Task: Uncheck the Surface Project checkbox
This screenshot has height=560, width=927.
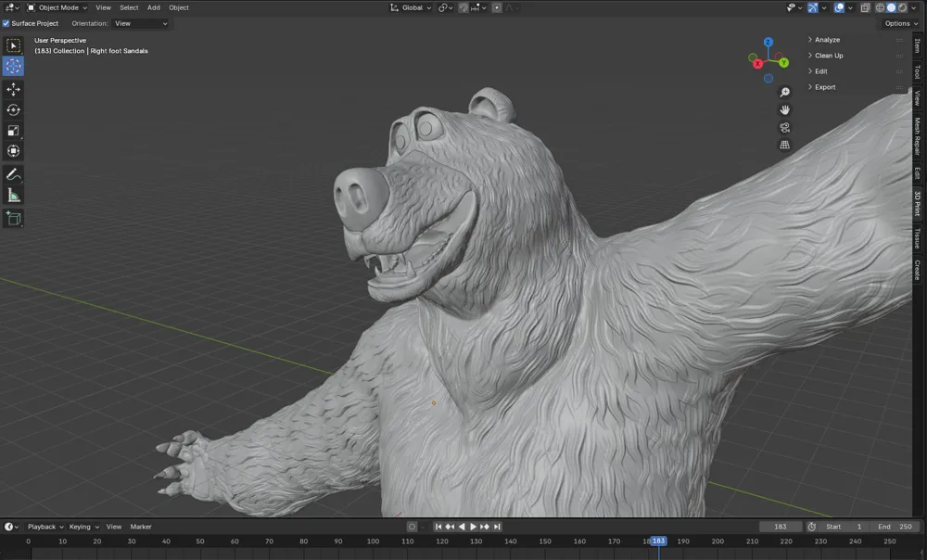Action: point(6,24)
